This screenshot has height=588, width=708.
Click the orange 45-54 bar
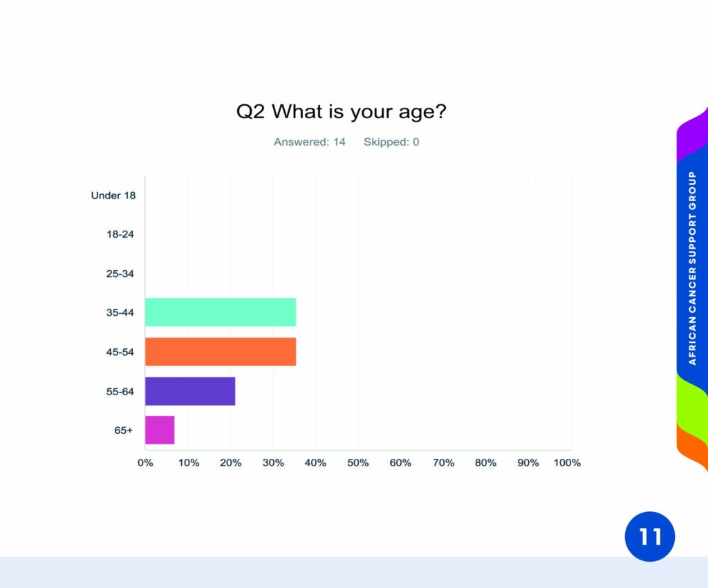(221, 352)
